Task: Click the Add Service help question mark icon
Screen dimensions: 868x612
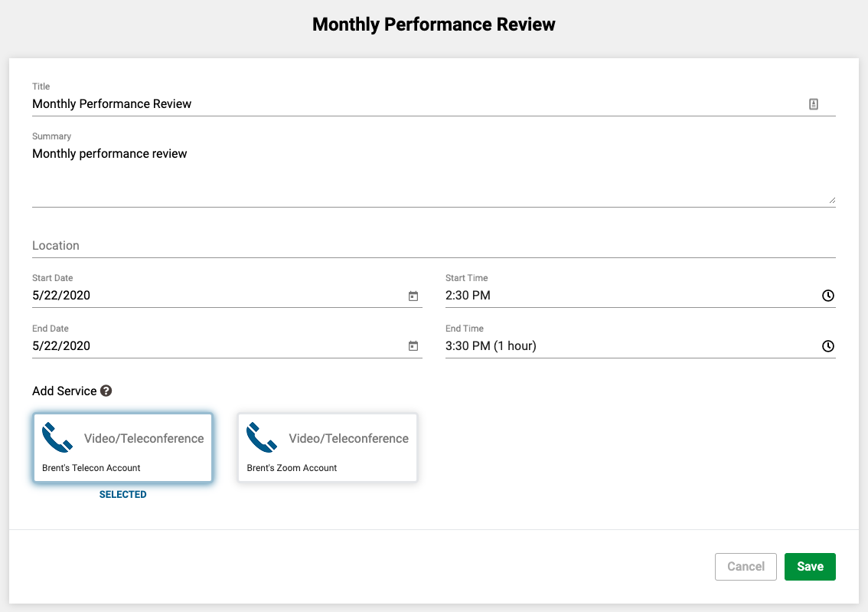Action: [x=106, y=391]
